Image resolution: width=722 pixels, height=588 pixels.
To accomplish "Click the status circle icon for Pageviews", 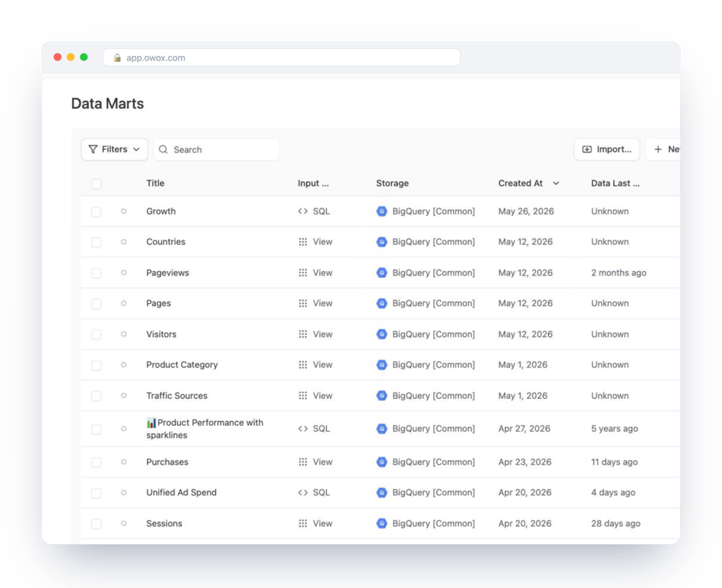I will [124, 273].
